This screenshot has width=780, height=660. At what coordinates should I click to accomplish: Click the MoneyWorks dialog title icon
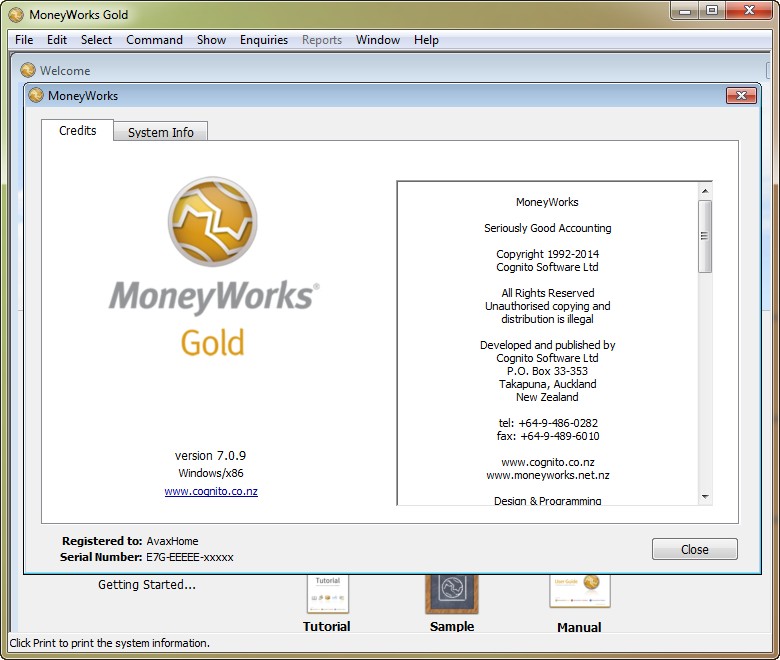36,95
